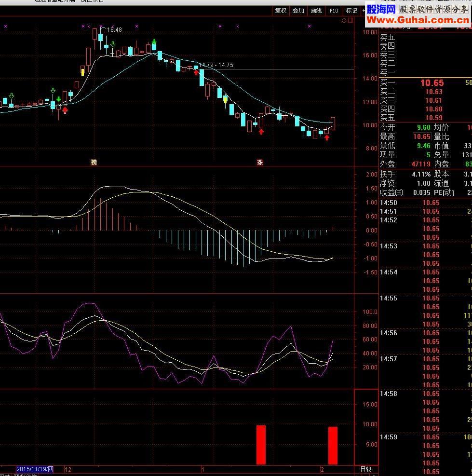The image size is (472, 476).
Task: Click the 卖一 ask row label
Action: point(388,72)
